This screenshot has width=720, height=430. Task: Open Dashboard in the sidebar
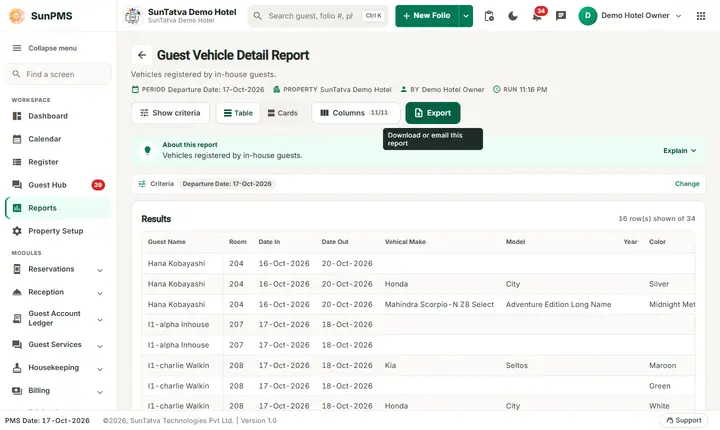[x=58, y=116]
